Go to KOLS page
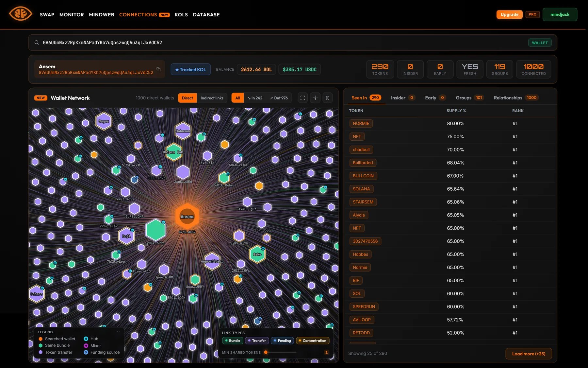Viewport: 588px width, 368px height. 181,15
